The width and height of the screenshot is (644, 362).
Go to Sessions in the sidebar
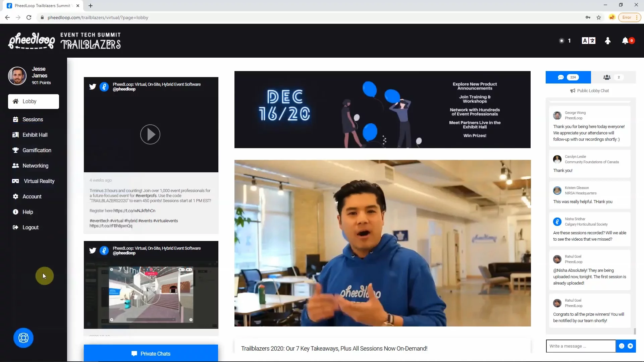coord(33,119)
